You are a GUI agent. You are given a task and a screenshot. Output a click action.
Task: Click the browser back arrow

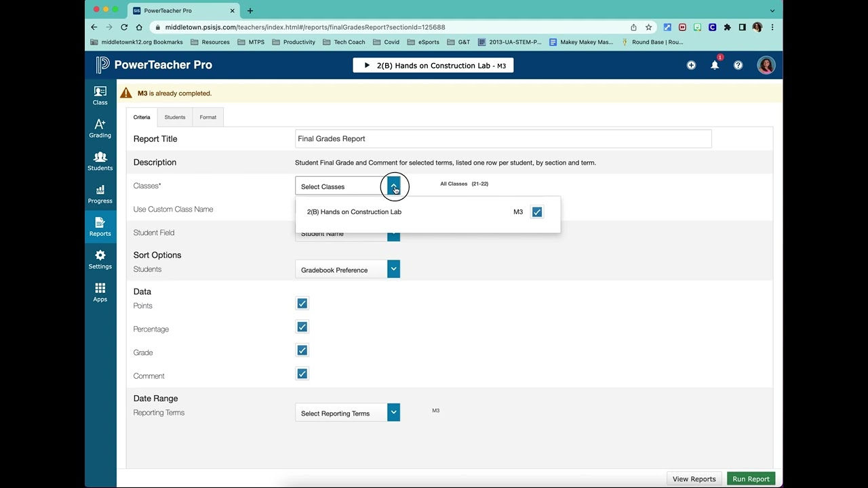[94, 27]
